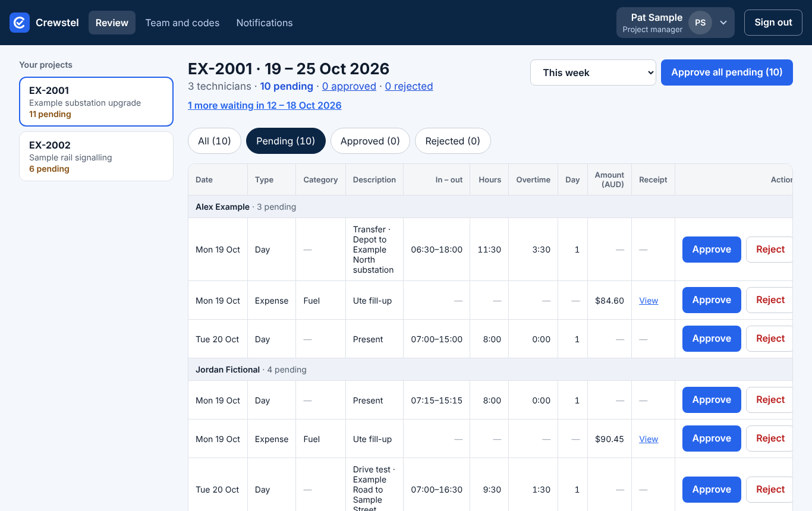Click the PS avatar circle
Screen dimensions: 812x511
(x=700, y=23)
